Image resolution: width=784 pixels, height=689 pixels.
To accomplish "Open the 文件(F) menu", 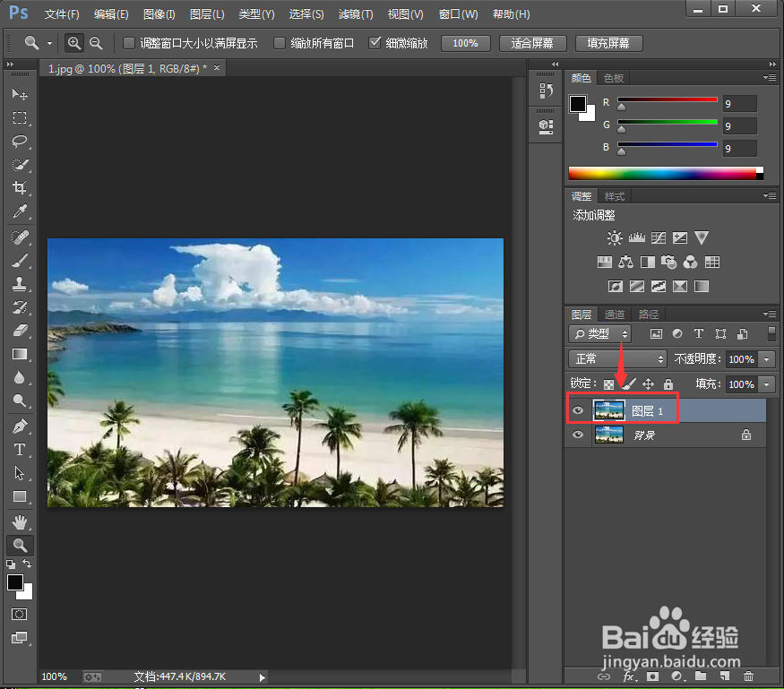I will point(62,14).
